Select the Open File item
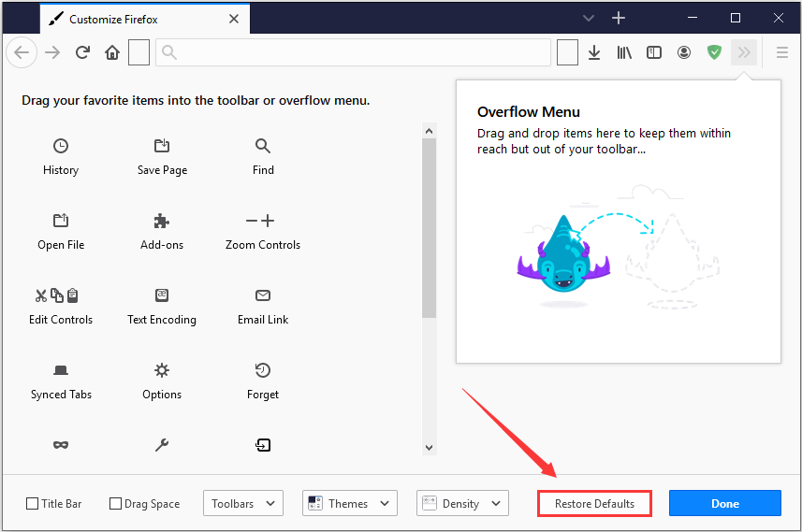Viewport: 802px width, 532px height. pos(60,232)
